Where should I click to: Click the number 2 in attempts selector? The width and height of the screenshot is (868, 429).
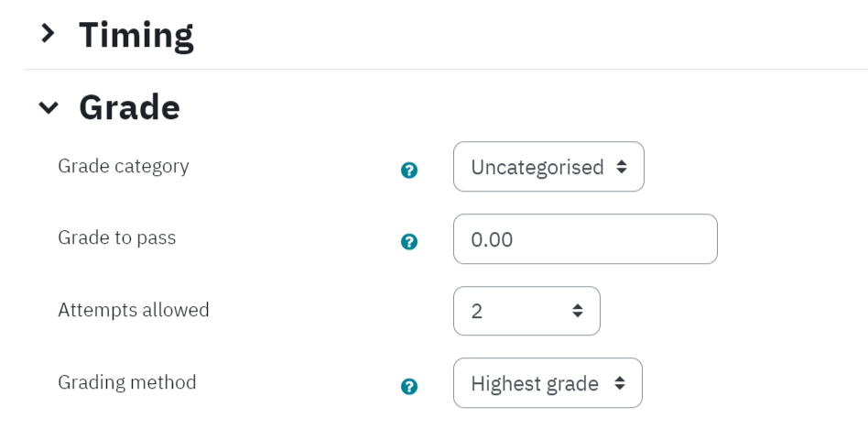click(x=477, y=312)
